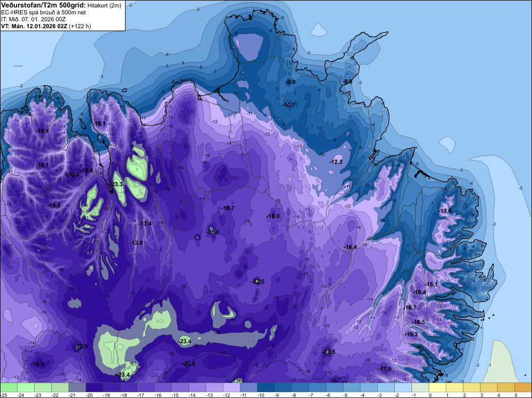
Task: Click the "IT: Mið. 07. 01. 2026 00Z" init time
Action: click(33, 19)
